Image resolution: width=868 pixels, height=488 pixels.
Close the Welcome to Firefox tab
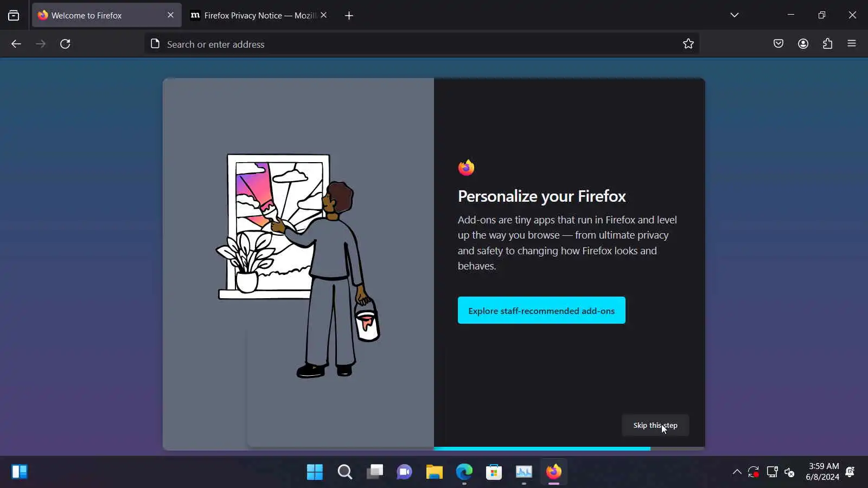170,15
